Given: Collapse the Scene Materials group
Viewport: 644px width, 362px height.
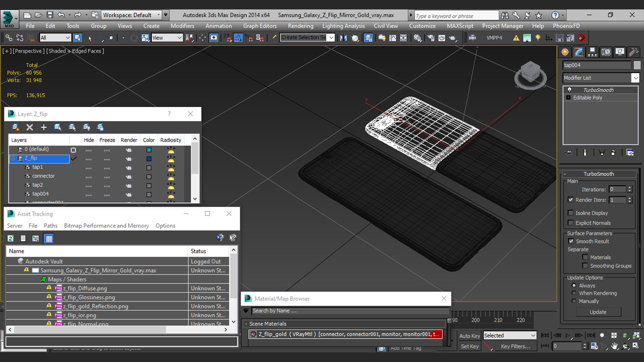Looking at the screenshot, I should (x=246, y=324).
